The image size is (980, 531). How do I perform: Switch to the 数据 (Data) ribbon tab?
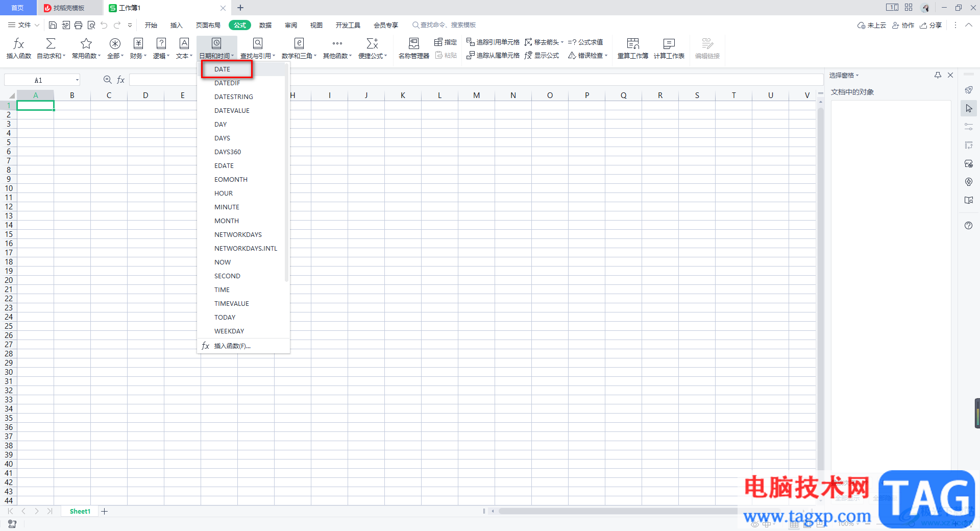point(265,25)
